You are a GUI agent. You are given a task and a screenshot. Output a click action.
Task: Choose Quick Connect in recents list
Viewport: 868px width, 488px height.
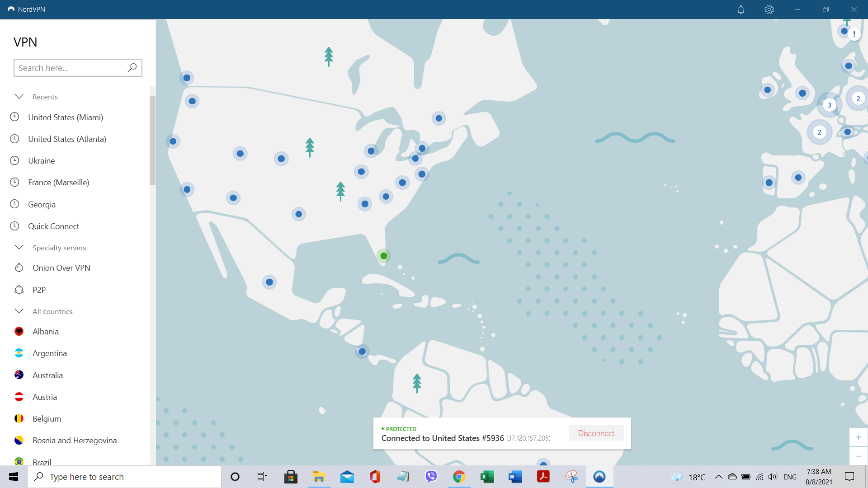coord(53,226)
